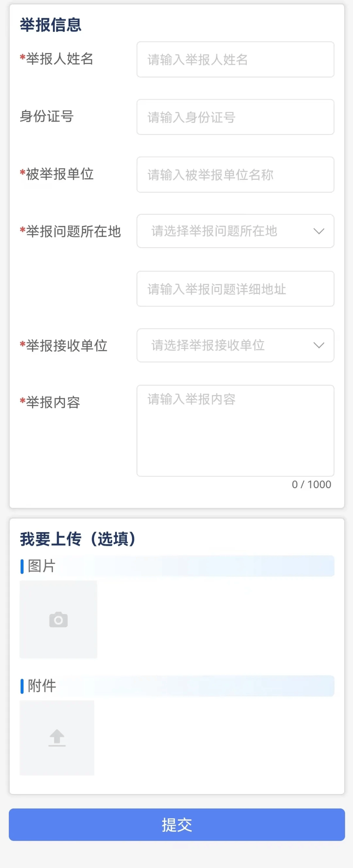Select the 被举报单位 name text field
The height and width of the screenshot is (868, 353).
(x=235, y=175)
